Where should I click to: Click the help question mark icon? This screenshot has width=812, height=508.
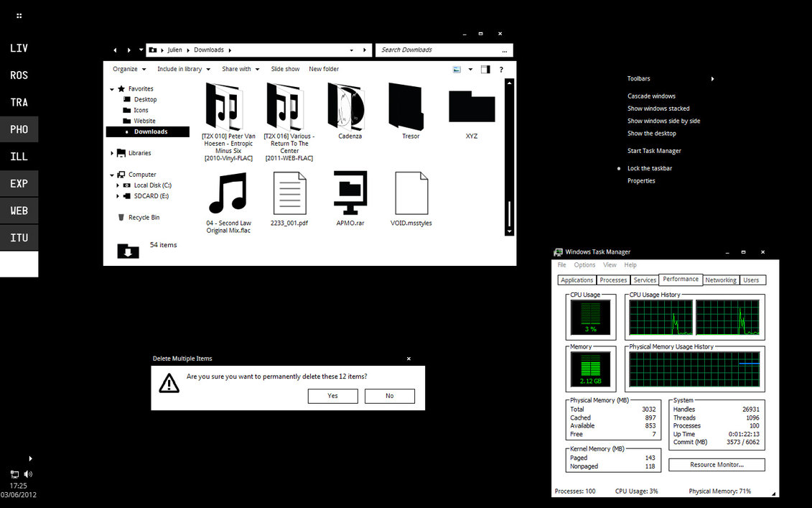[501, 70]
